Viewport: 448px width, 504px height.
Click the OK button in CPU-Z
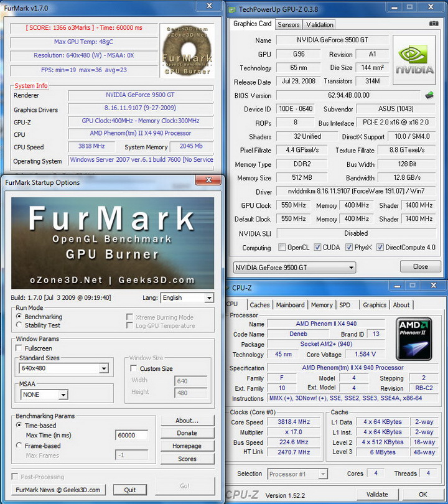click(423, 494)
